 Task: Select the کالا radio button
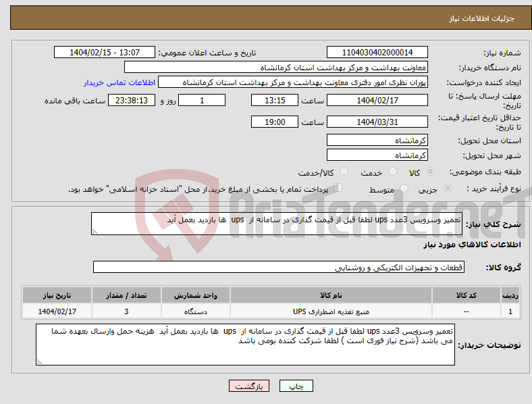[430, 172]
